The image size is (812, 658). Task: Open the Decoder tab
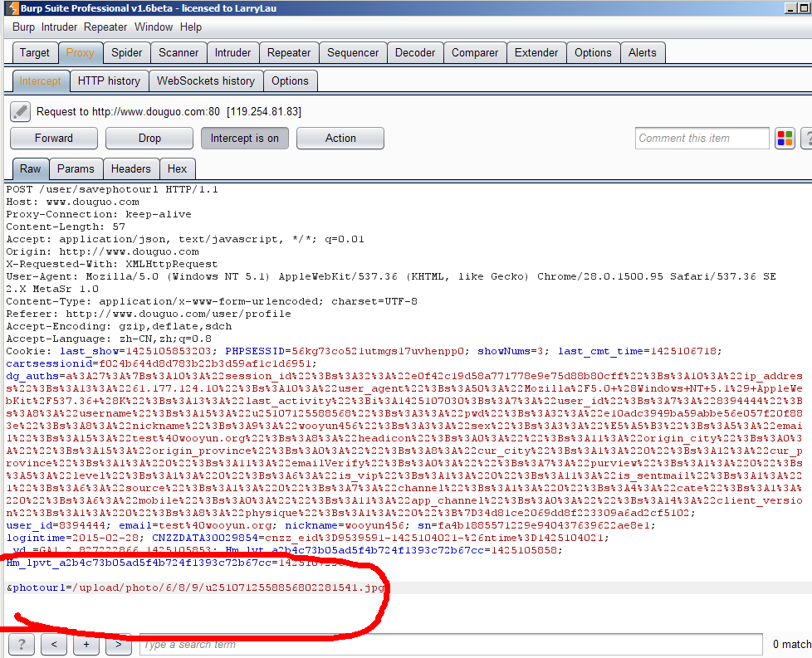click(415, 53)
